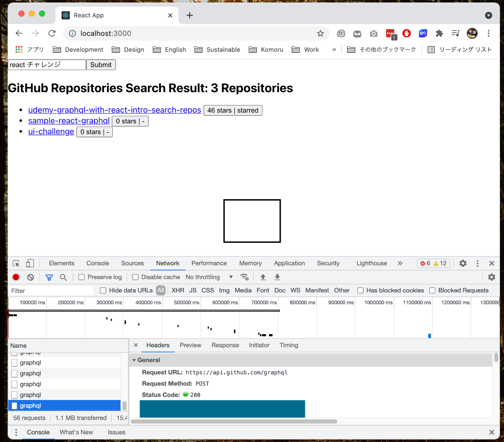Click horizontal scrollbar in headers pane

point(234,422)
